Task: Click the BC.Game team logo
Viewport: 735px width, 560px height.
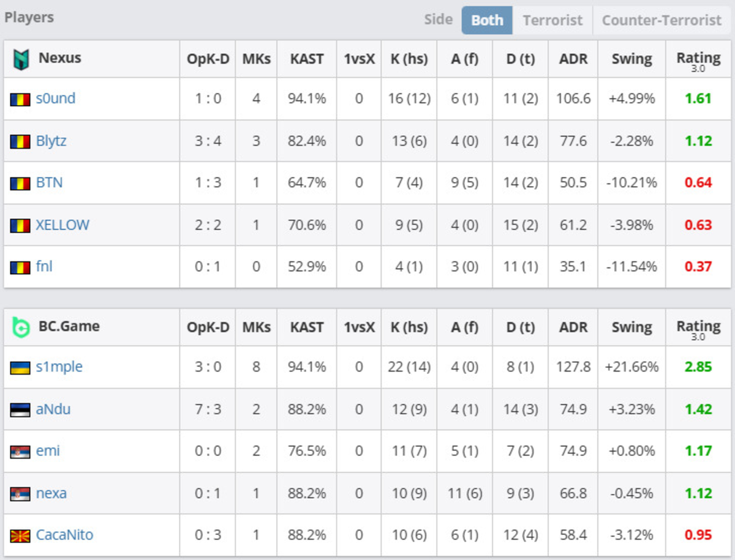Action: [x=21, y=326]
